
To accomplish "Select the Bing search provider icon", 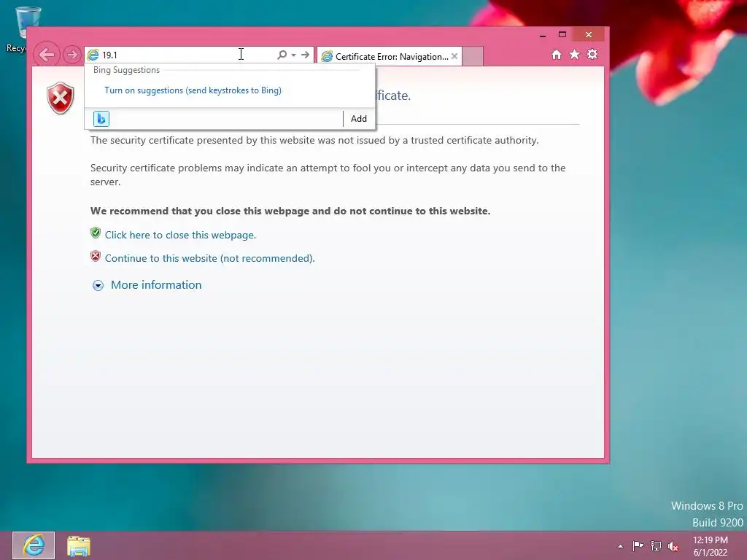I will pos(101,119).
